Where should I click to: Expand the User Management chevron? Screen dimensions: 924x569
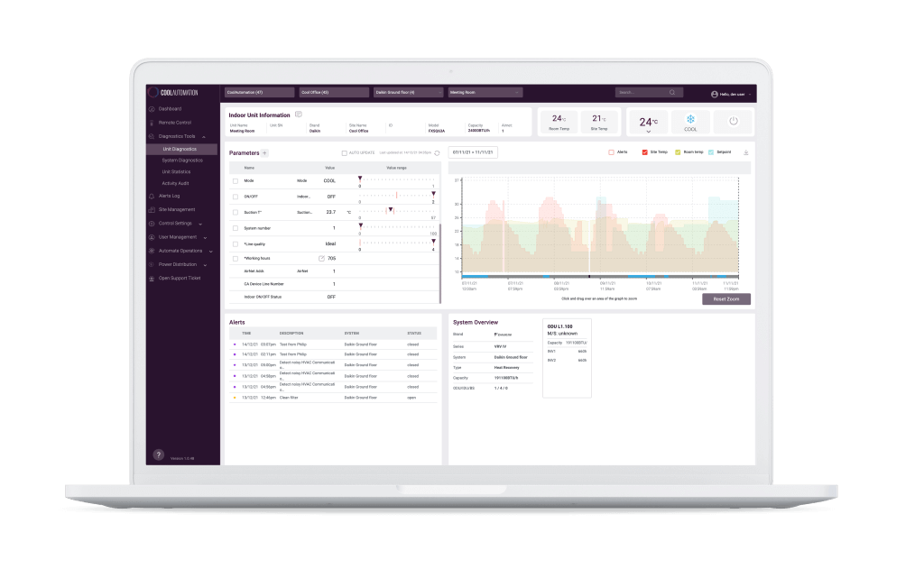[x=205, y=237]
